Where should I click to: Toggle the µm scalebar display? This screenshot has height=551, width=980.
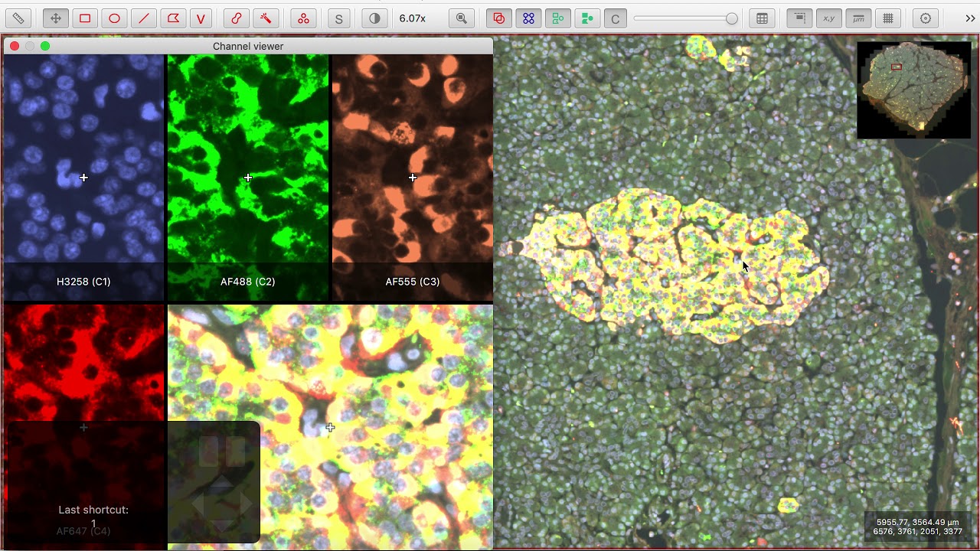point(858,18)
